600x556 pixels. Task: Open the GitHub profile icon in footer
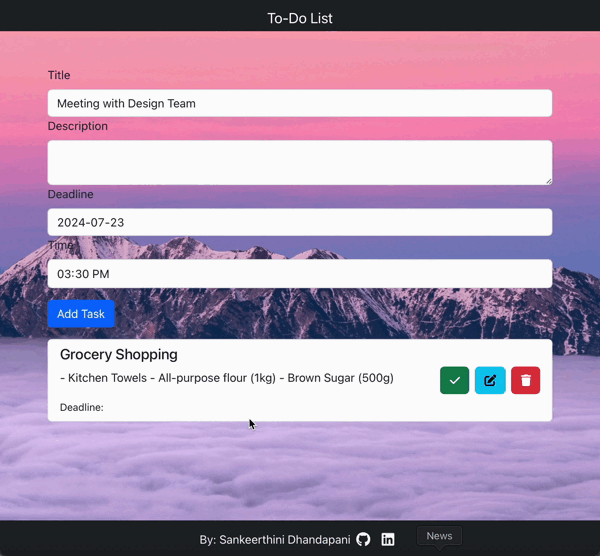[363, 539]
